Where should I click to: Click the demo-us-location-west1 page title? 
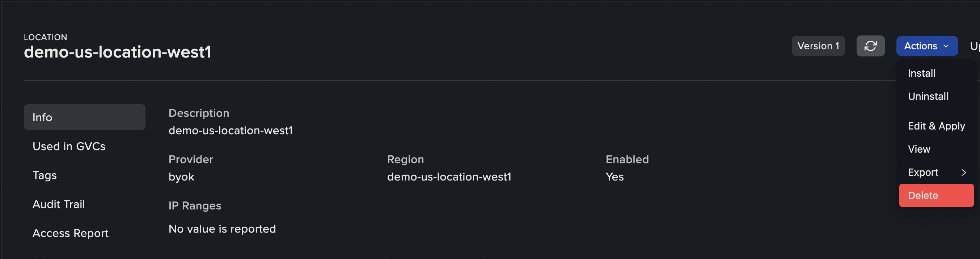click(118, 52)
